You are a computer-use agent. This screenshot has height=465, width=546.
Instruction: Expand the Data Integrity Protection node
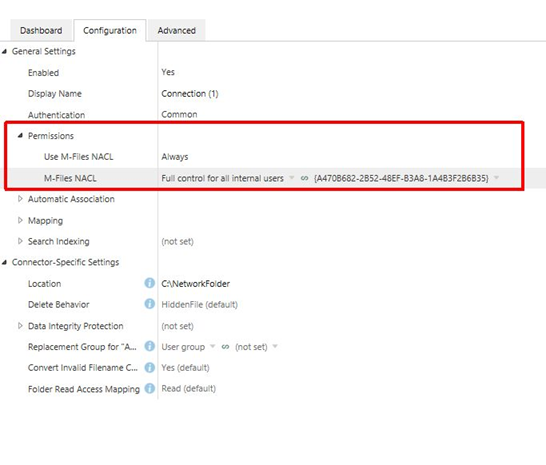click(x=20, y=326)
